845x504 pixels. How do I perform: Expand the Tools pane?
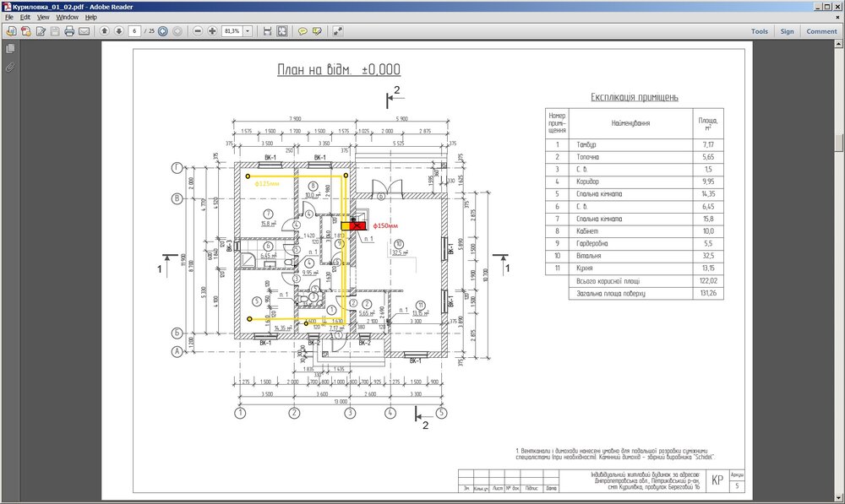tap(758, 30)
